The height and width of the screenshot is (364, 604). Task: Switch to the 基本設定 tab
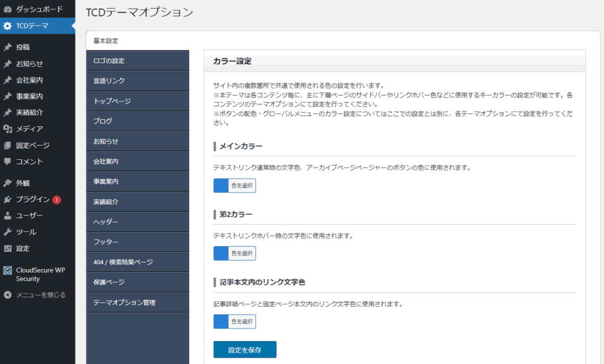pyautogui.click(x=106, y=41)
